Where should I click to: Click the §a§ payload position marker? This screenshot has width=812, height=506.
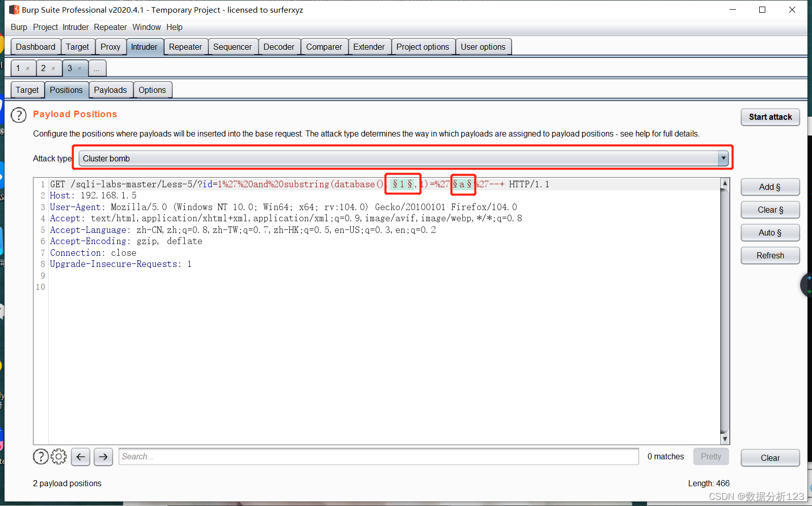(x=462, y=184)
